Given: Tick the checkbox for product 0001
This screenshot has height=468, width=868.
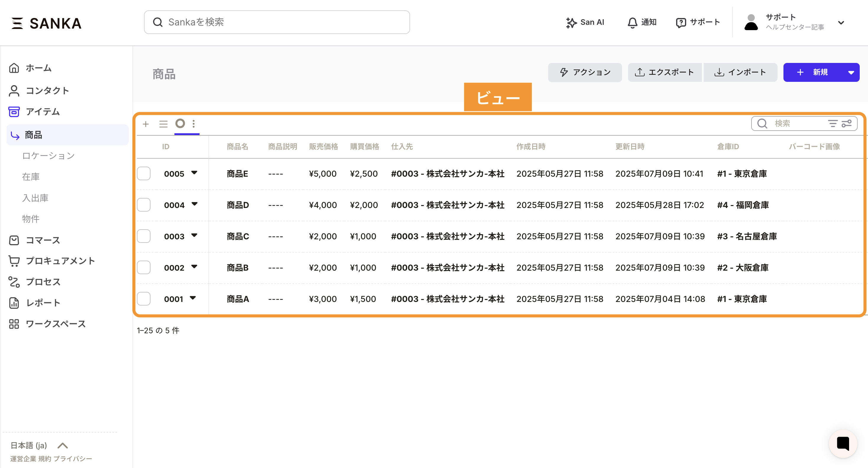Looking at the screenshot, I should coord(144,299).
